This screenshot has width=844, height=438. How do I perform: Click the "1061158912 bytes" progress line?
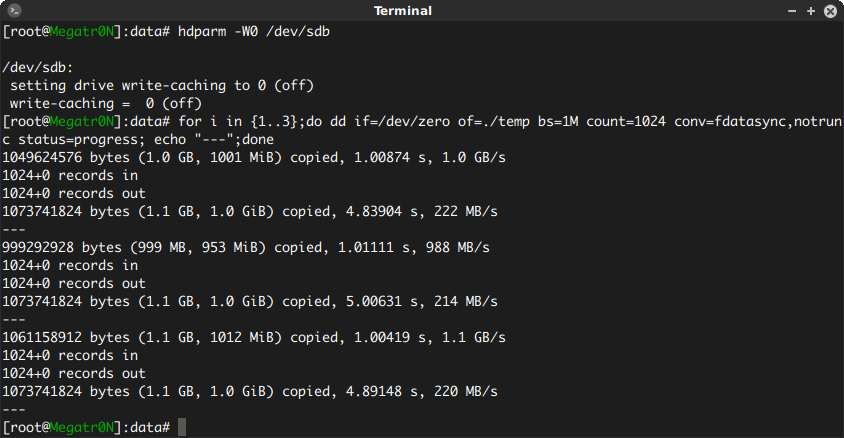coord(254,338)
